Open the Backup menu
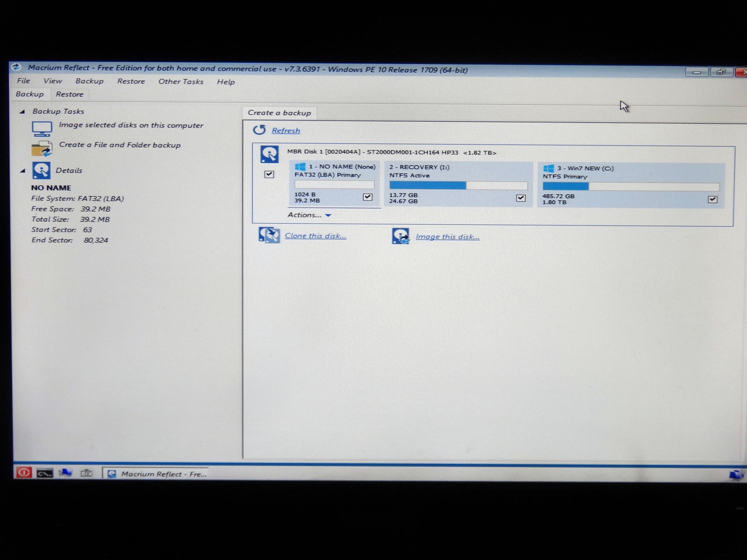The image size is (747, 560). pyautogui.click(x=90, y=81)
